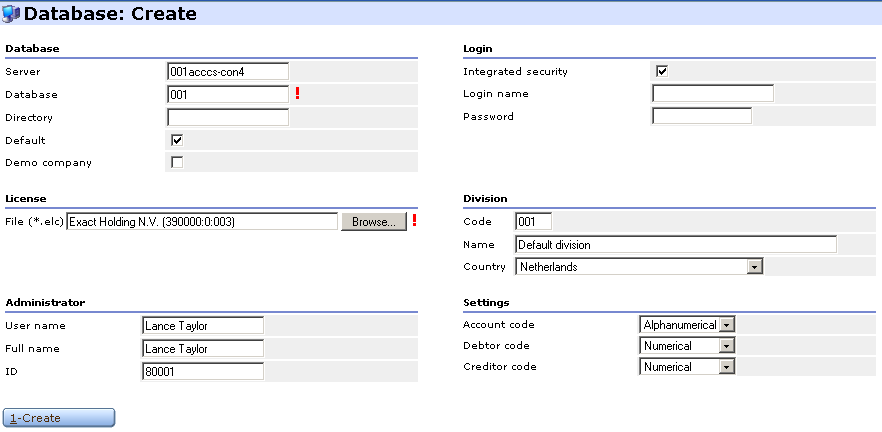Click the Administrator User name field
The height and width of the screenshot is (432, 882).
203,325
